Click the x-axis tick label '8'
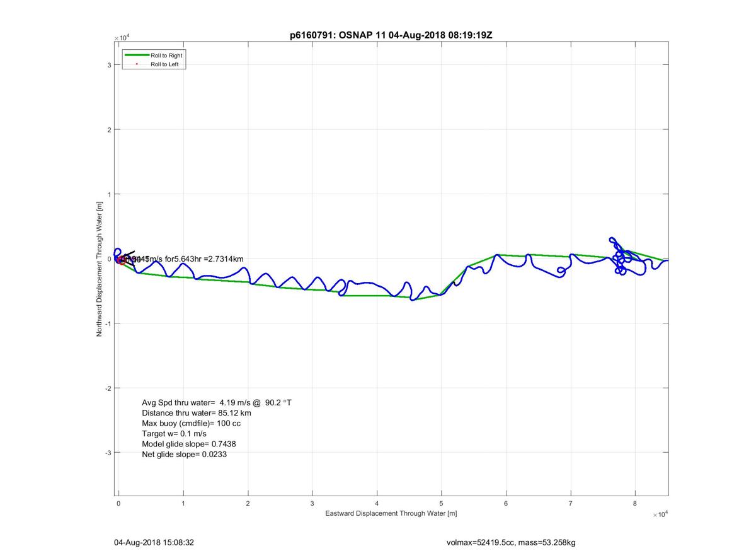The height and width of the screenshot is (558, 756). (x=635, y=503)
